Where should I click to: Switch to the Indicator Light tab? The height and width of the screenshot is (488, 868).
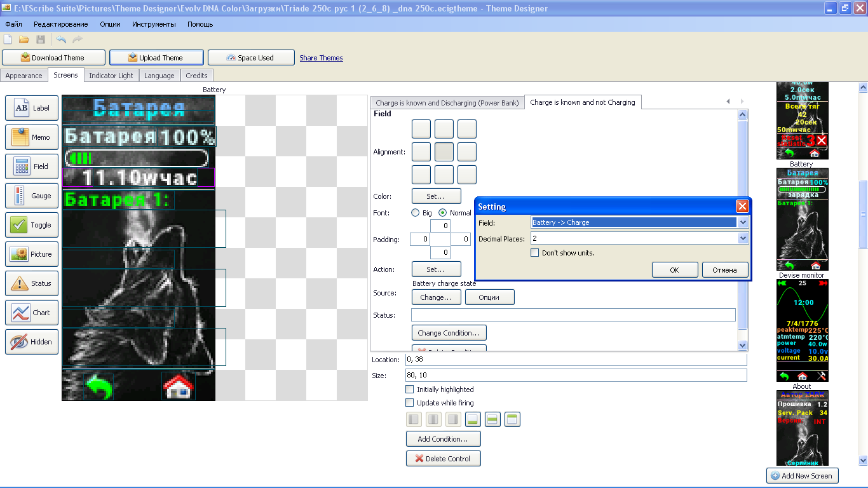pos(111,76)
